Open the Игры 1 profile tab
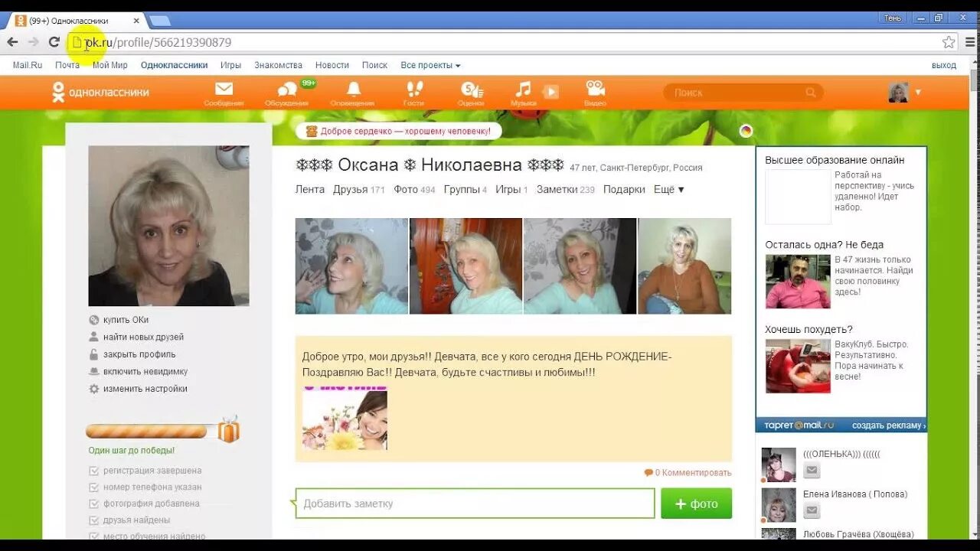The width and height of the screenshot is (980, 551). pyautogui.click(x=511, y=189)
